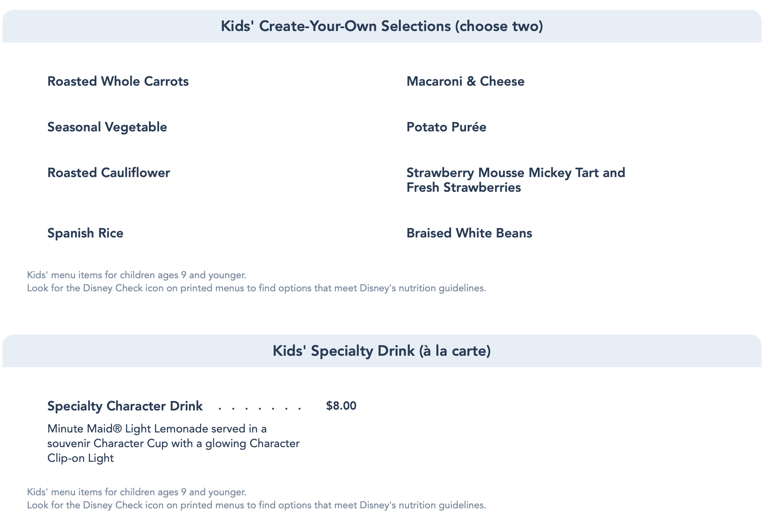764x532 pixels.
Task: Click the bottom 'ages 9 and younger' note
Action: pos(137,492)
